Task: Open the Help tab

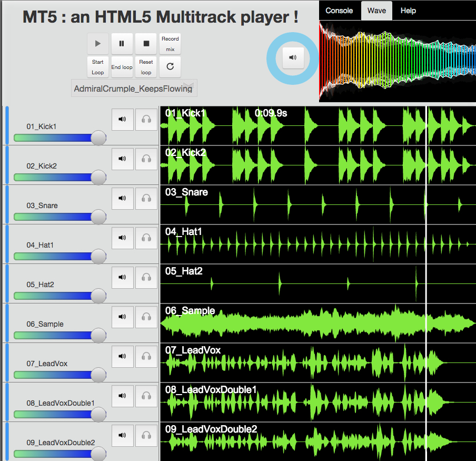Action: coord(408,10)
